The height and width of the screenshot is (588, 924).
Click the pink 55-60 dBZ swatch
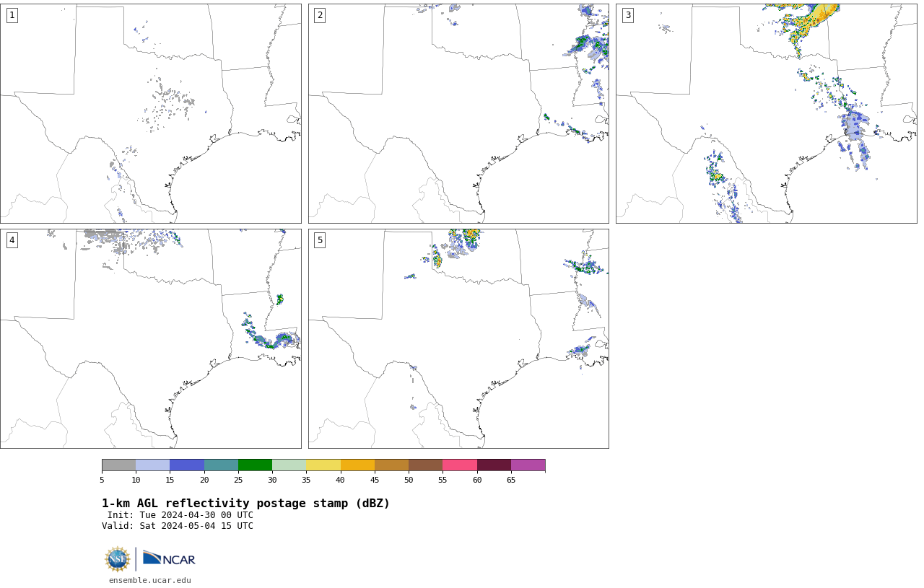coord(460,465)
